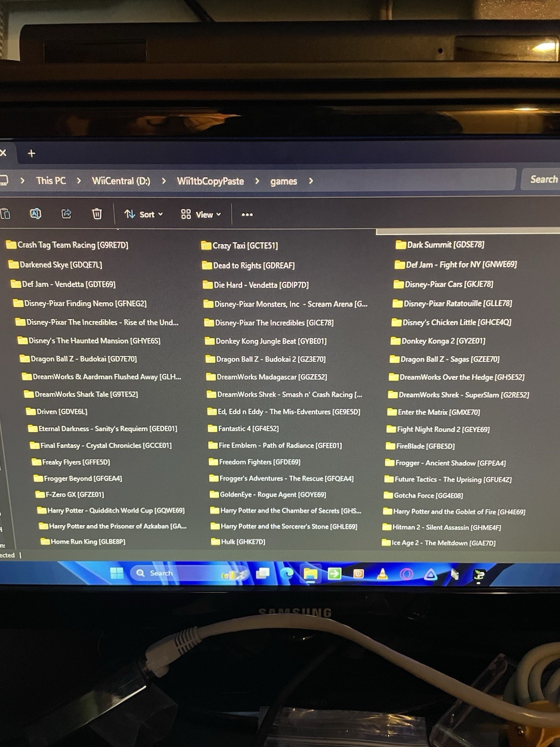Viewport: 560px width, 747px height.
Task: Select Eternal Darkness - Sanity's Requiem
Action: (103, 429)
